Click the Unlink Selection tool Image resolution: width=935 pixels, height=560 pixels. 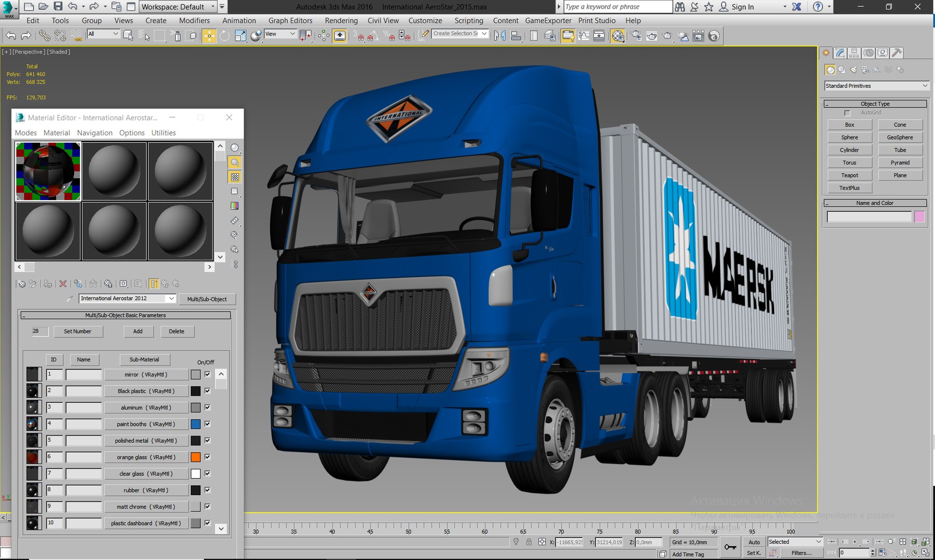tap(60, 36)
